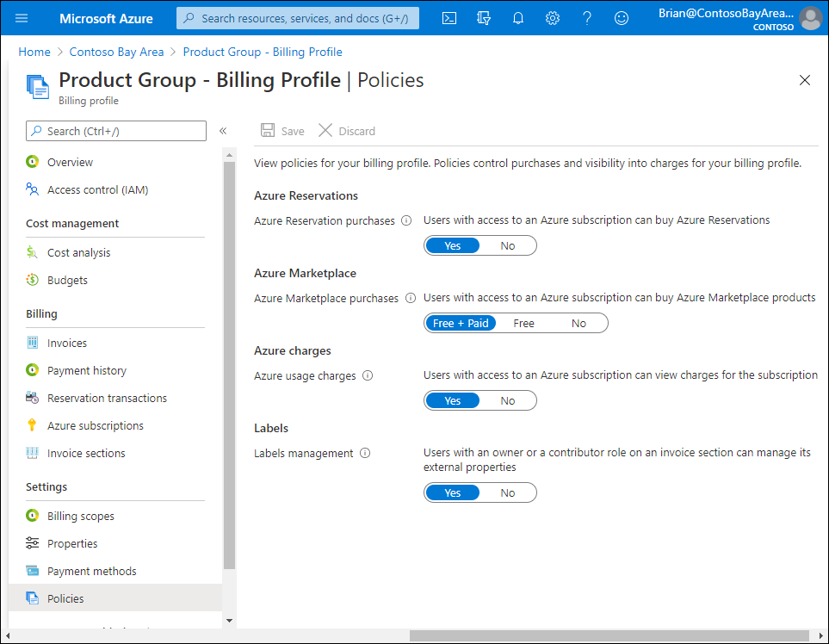
Task: Click the Cost analysis icon
Action: [32, 252]
